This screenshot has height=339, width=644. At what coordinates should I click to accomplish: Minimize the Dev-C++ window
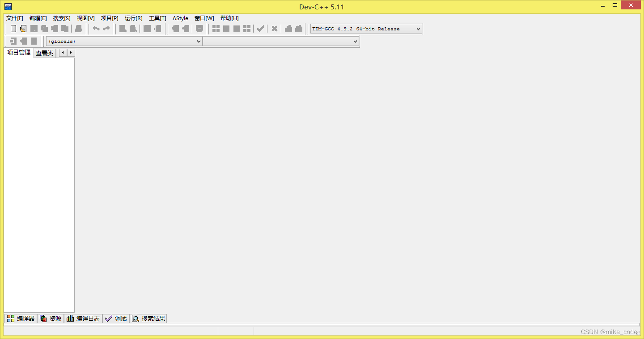pyautogui.click(x=602, y=5)
